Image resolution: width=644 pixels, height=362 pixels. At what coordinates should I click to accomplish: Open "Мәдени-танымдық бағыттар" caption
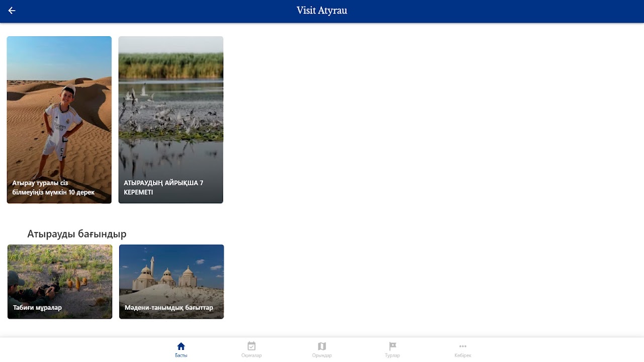tap(169, 308)
